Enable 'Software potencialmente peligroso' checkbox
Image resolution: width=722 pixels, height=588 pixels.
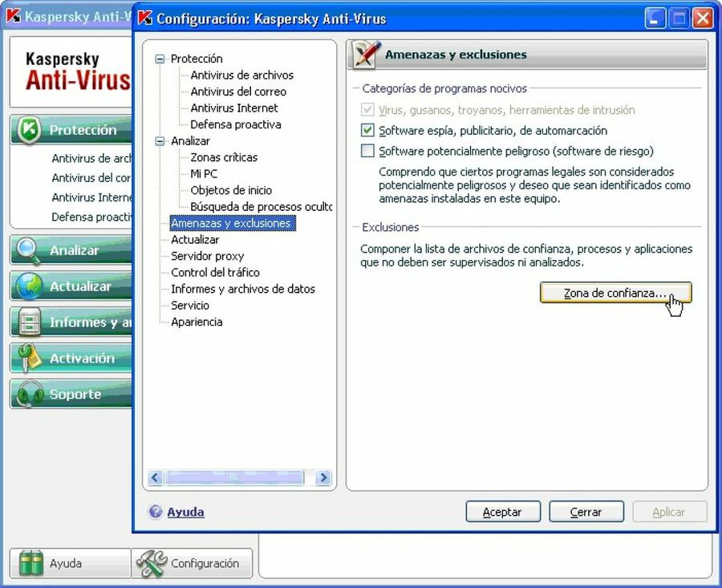pyautogui.click(x=367, y=150)
